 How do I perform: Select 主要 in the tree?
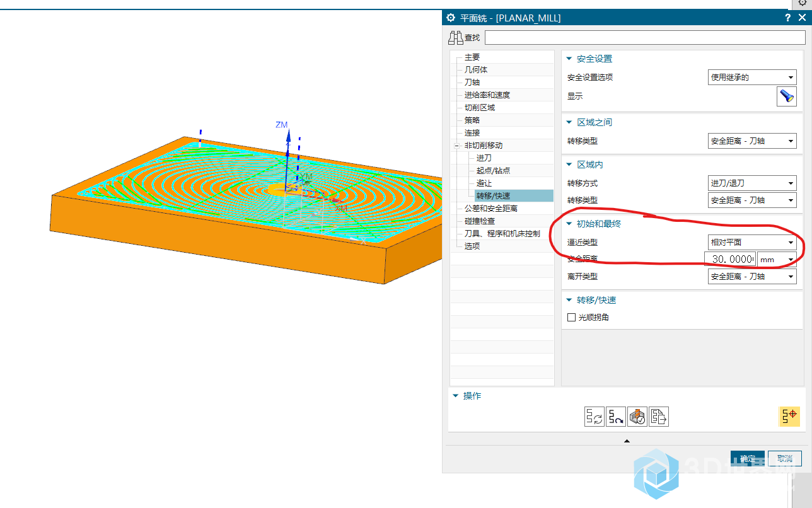472,57
